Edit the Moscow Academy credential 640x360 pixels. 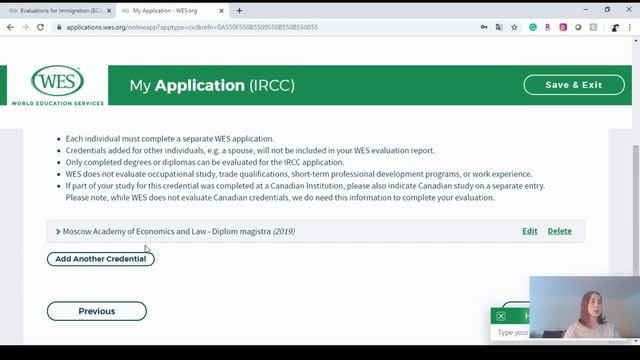tap(529, 231)
